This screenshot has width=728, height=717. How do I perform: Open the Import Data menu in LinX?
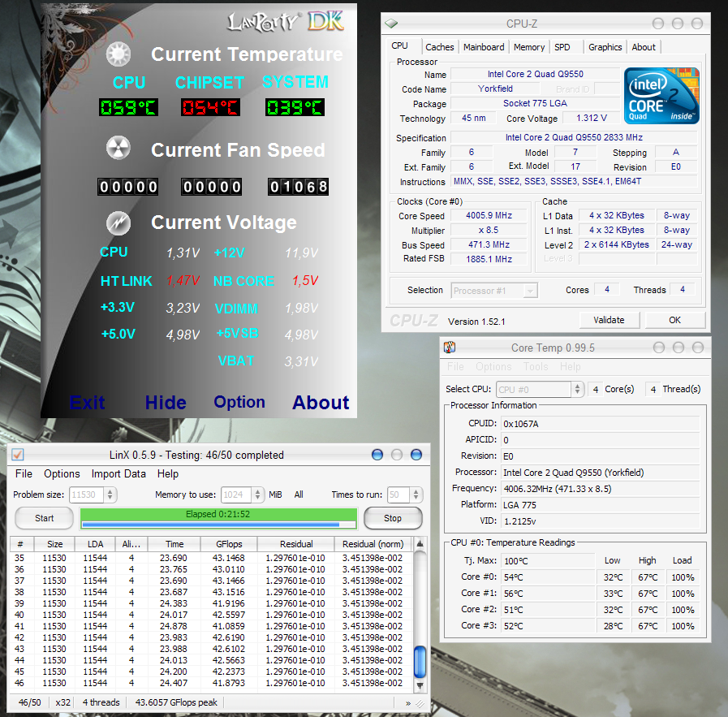(118, 473)
